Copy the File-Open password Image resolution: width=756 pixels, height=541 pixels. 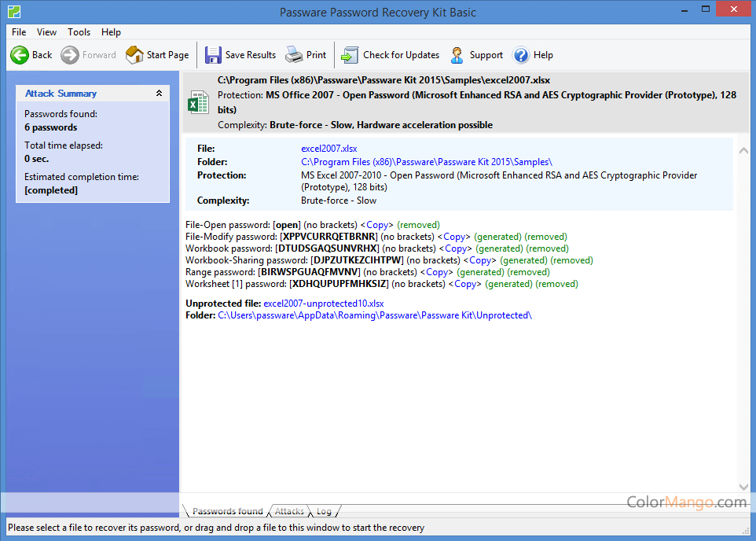click(x=377, y=225)
